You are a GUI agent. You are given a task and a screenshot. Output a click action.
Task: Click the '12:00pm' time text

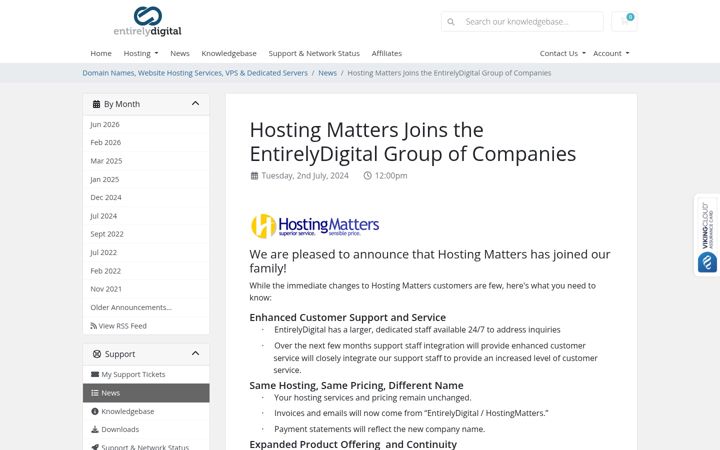[x=391, y=175]
